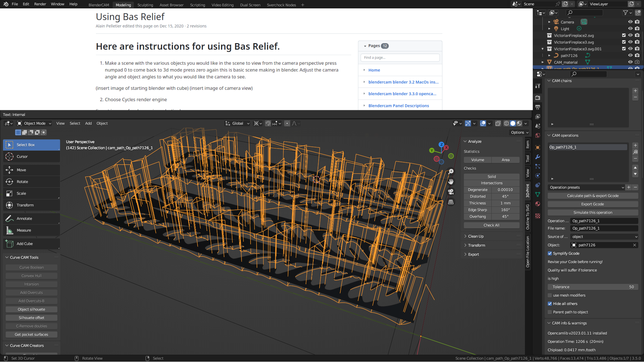The width and height of the screenshot is (644, 362).
Task: Open Sverchock Nodes workspace tab
Action: 281,5
